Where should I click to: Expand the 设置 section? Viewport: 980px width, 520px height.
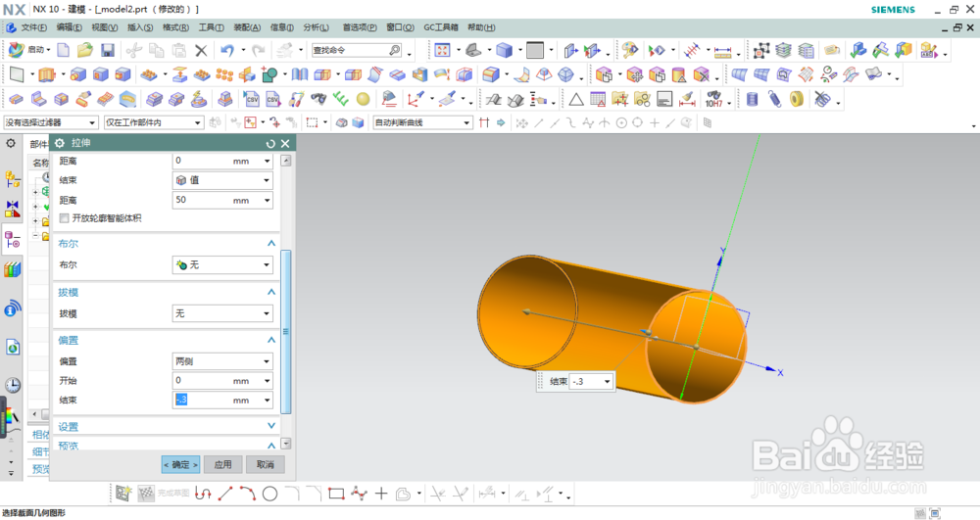271,426
